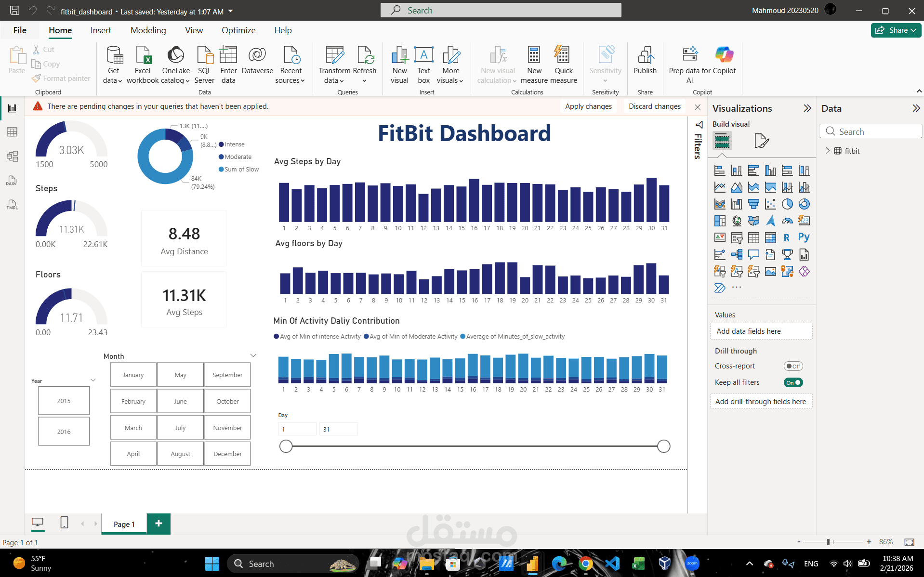924x577 pixels.
Task: Open the Transform data dropdown
Action: point(334,76)
